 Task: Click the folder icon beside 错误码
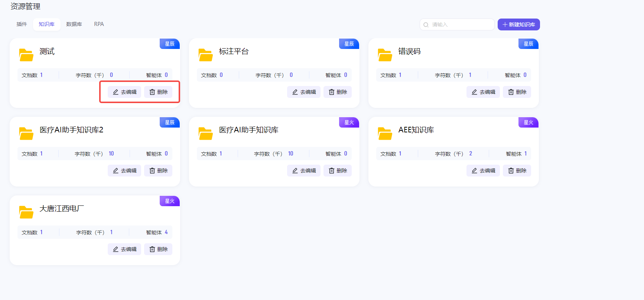385,55
